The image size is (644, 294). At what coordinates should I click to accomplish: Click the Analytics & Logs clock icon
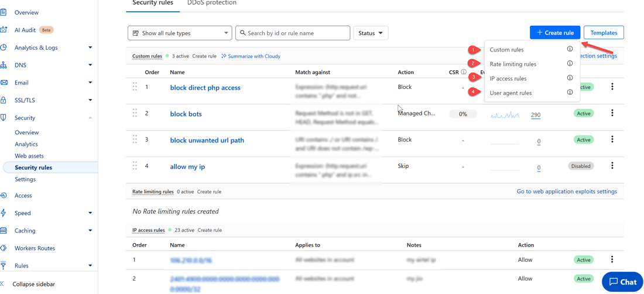click(x=4, y=47)
